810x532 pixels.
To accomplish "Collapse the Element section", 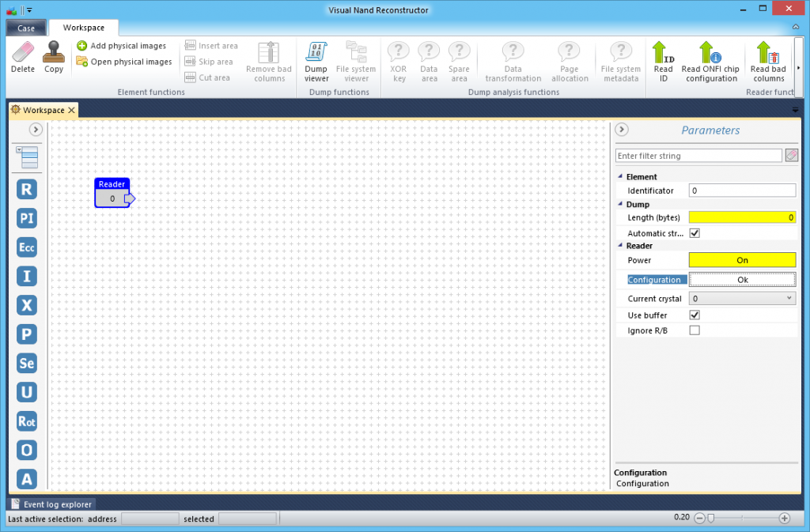I will click(x=620, y=176).
